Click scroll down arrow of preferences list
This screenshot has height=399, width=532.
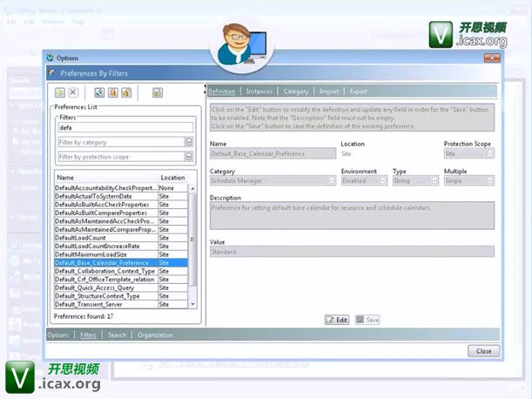pos(192,304)
